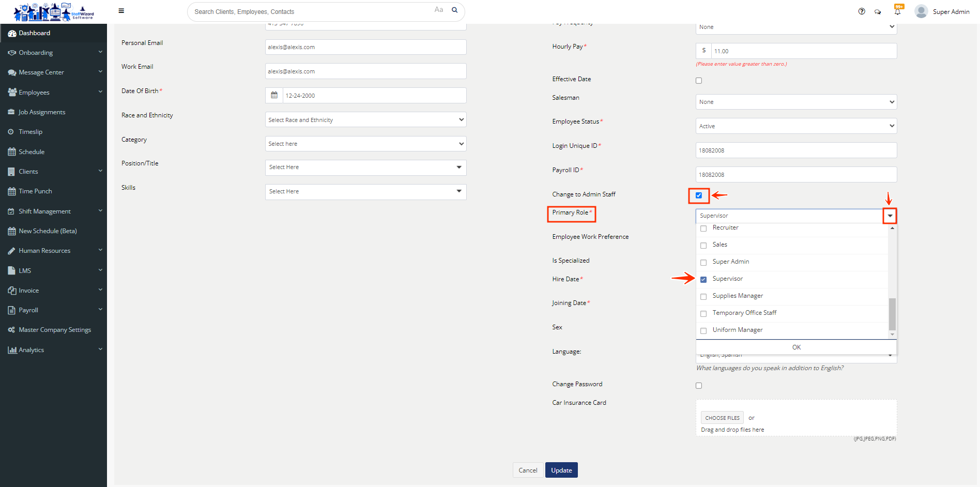Click the hamburger menu icon
This screenshot has width=980, height=487.
(121, 11)
